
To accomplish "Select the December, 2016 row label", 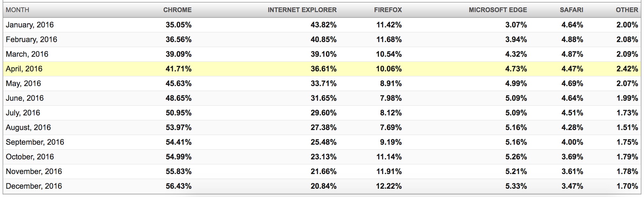I will click(34, 186).
